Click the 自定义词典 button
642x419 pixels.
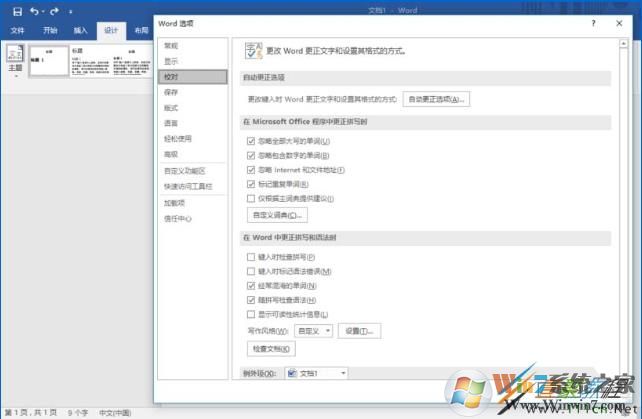coord(277,215)
